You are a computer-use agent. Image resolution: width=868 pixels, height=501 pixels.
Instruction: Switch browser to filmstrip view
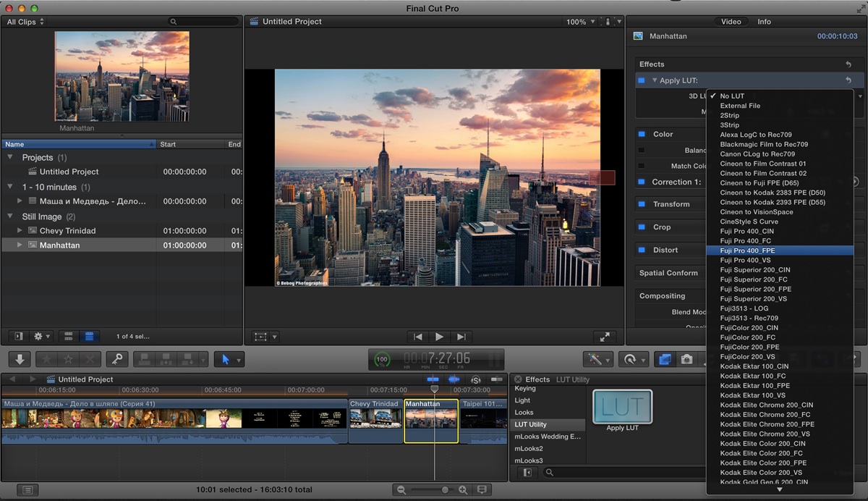click(x=69, y=337)
